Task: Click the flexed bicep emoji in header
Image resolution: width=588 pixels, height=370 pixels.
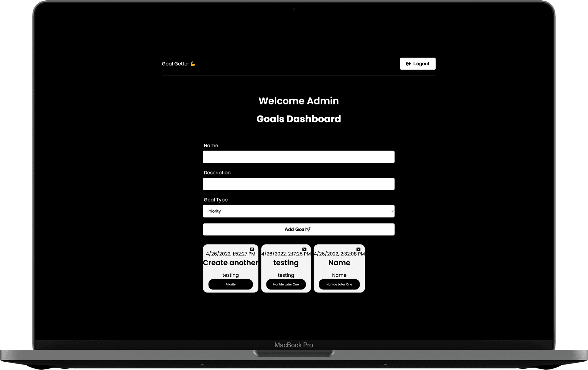Action: pyautogui.click(x=193, y=64)
